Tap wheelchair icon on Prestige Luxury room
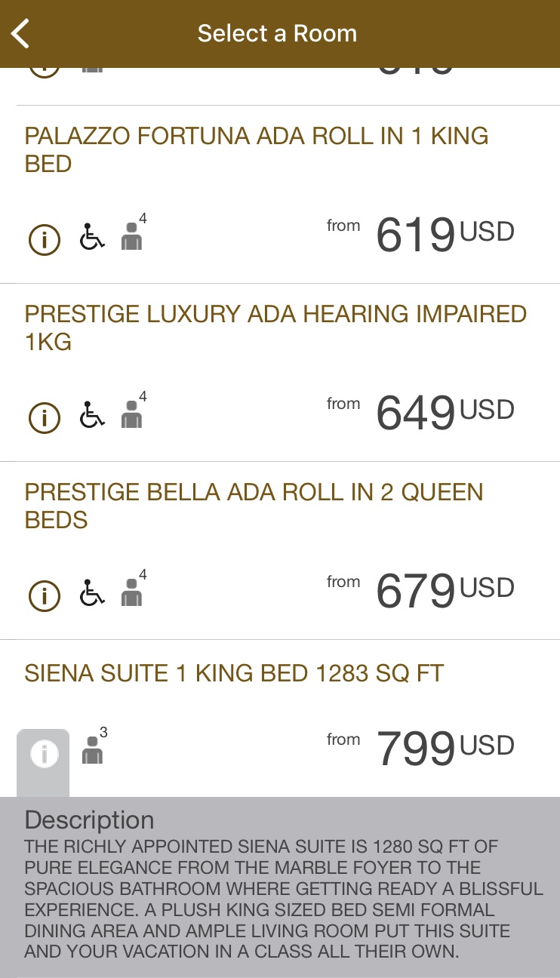 tap(92, 417)
